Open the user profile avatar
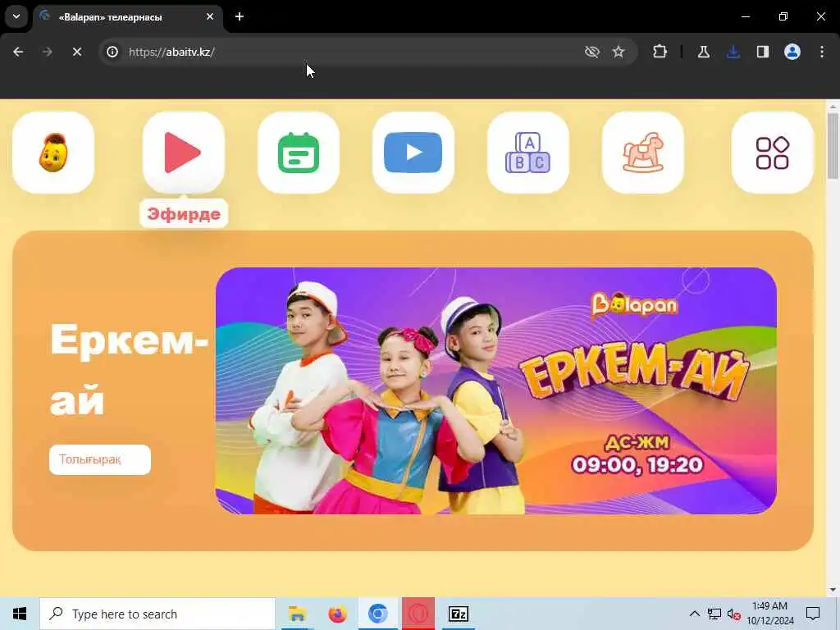The width and height of the screenshot is (840, 630). (x=792, y=52)
